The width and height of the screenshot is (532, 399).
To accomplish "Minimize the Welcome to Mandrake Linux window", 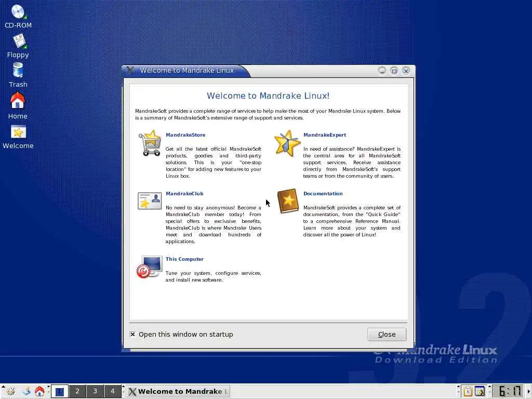I will [x=382, y=71].
